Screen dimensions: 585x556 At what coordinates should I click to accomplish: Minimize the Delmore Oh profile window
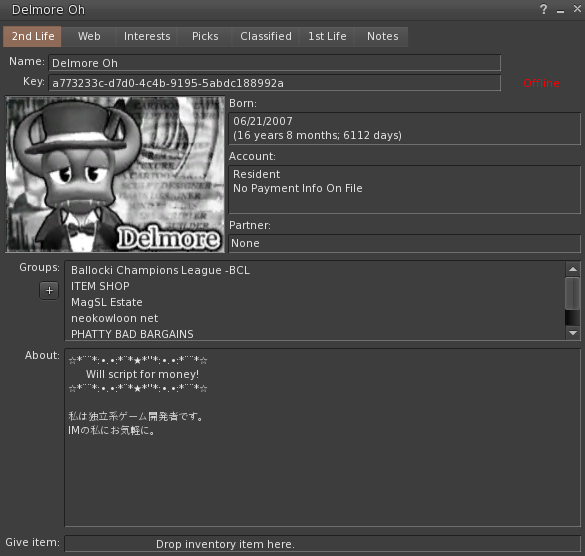click(560, 11)
